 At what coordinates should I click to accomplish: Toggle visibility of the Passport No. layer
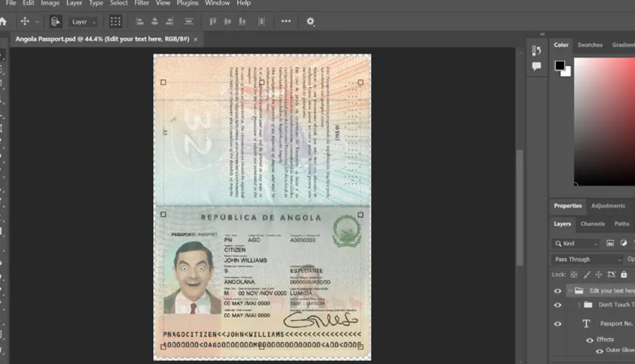point(557,324)
